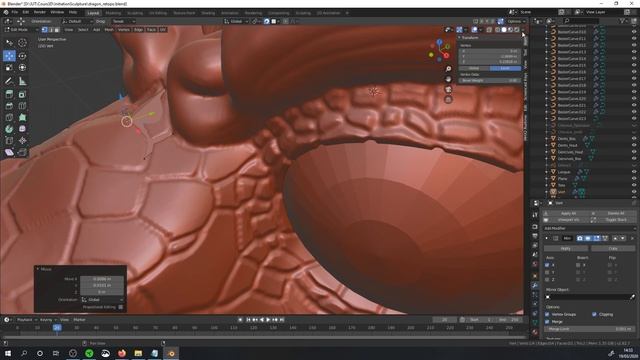Switch to the Layout workspace tab

tap(93, 13)
